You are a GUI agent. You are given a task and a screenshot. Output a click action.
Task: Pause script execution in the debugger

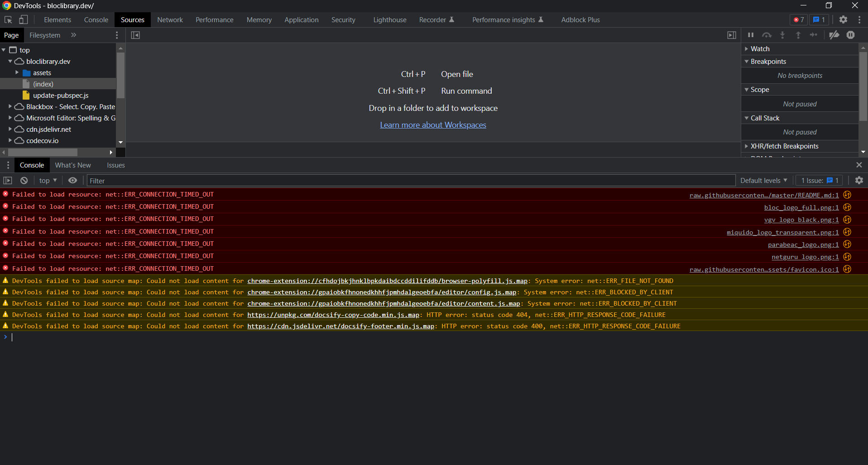click(750, 35)
